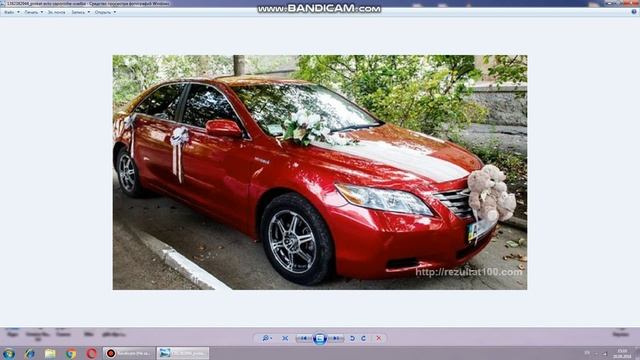This screenshot has height=360, width=640.
Task: Click the taskbar clock
Action: [622, 353]
